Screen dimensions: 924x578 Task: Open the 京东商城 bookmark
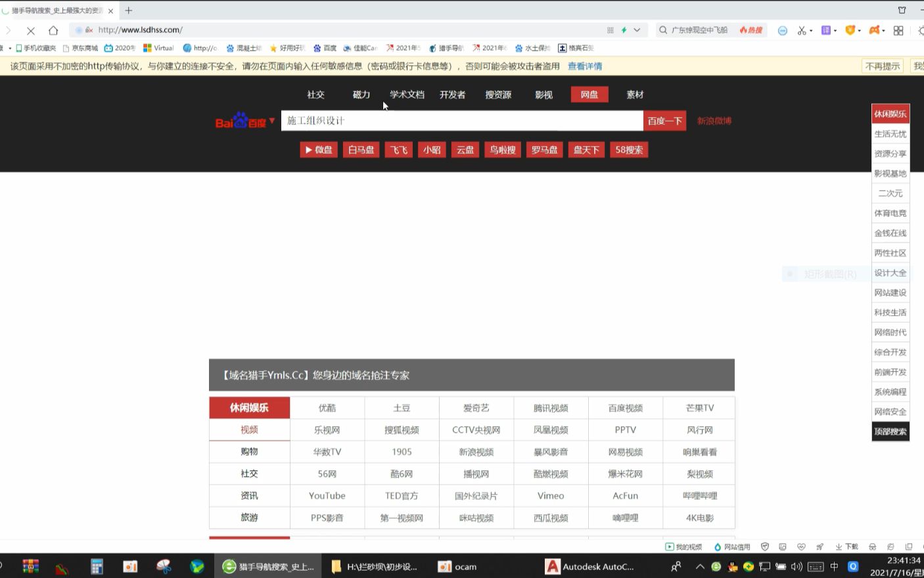80,48
